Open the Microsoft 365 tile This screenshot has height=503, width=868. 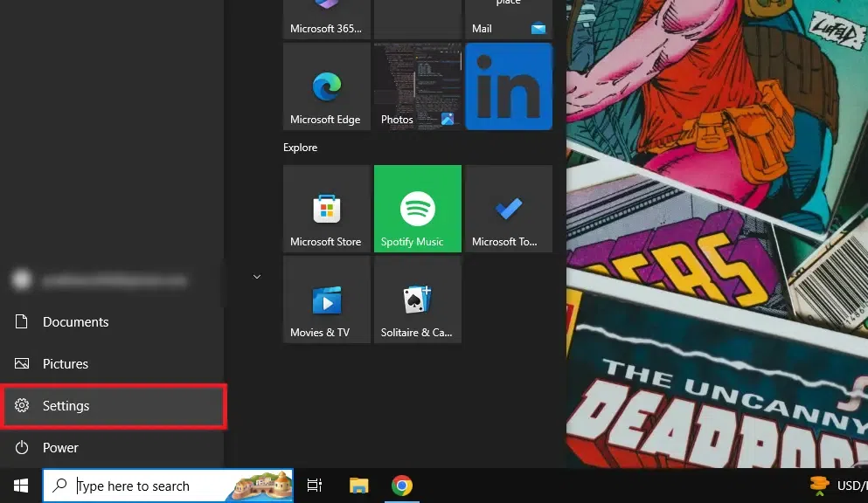(327, 19)
